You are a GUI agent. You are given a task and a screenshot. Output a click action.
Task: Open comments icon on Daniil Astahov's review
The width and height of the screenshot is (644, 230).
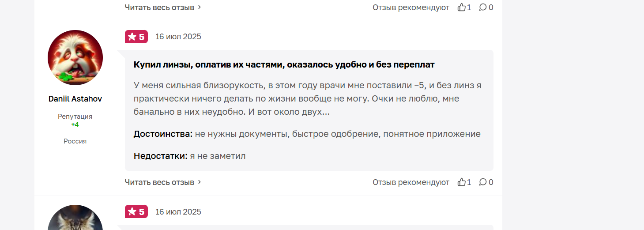[x=483, y=182]
